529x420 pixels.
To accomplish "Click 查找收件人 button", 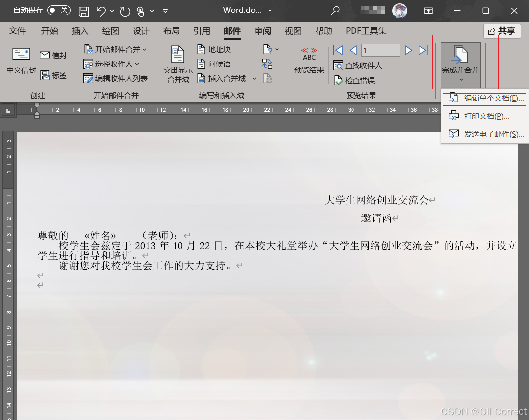I will (357, 65).
